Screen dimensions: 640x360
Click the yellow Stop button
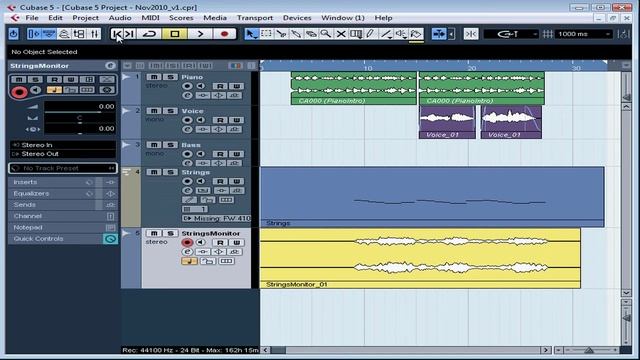tap(175, 34)
